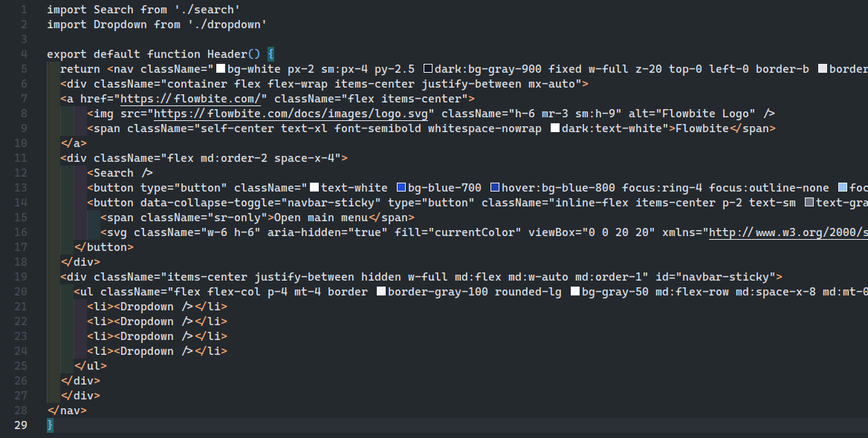Screen dimensions: 868x438
Task: Click the bg-white color swatch
Action: click(x=220, y=68)
